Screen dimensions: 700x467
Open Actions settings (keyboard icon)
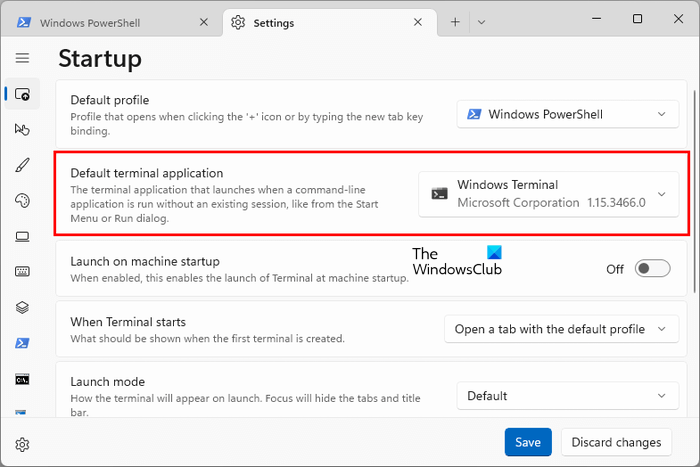tap(22, 272)
